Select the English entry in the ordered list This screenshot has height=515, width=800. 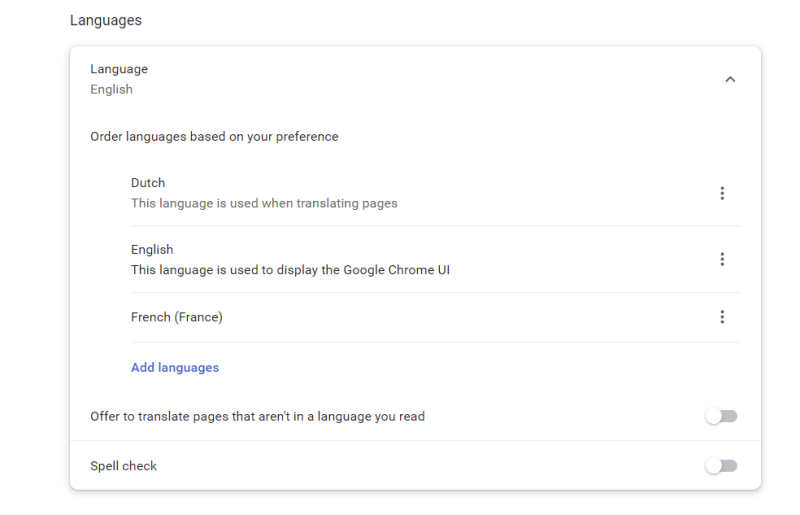[x=152, y=249]
